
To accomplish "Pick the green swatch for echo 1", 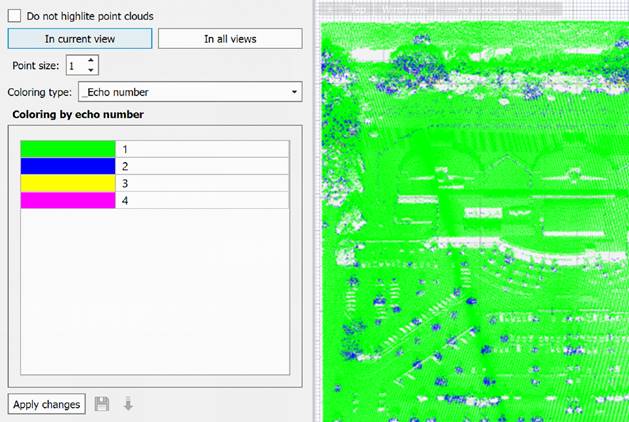I will coord(68,149).
